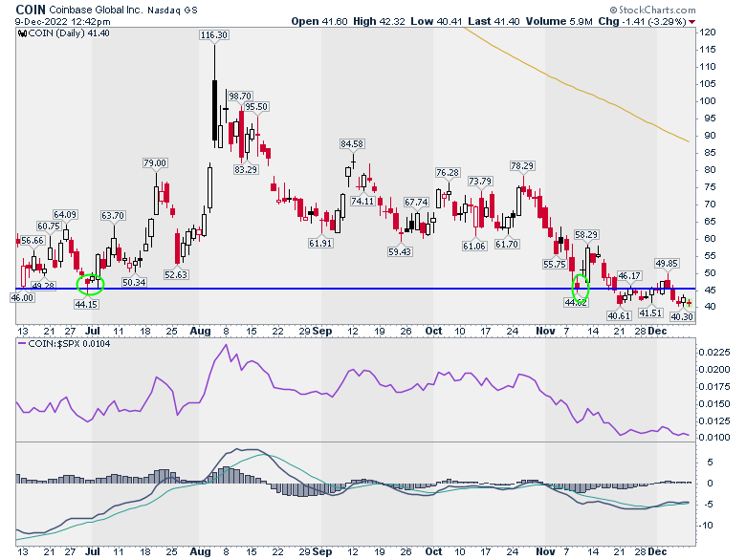The height and width of the screenshot is (560, 746).
Task: Click the Sep label on the bottom axis
Action: 322,552
